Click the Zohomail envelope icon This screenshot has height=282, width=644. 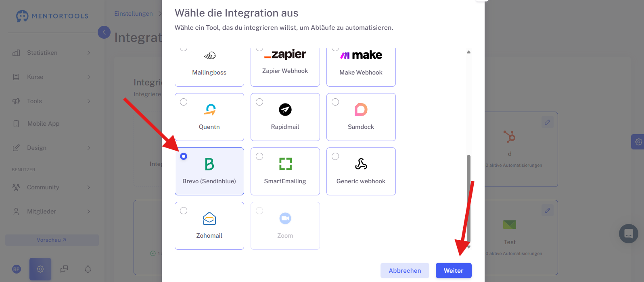coord(209,218)
